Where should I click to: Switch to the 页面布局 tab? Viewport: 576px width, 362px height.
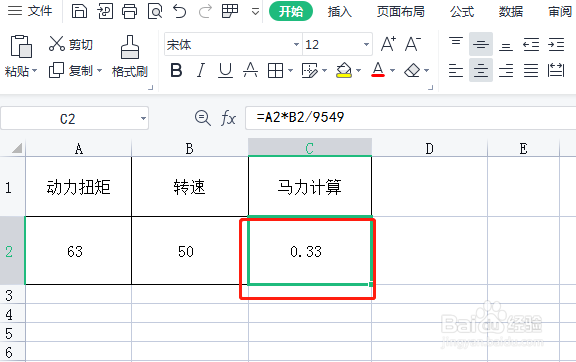pos(400,12)
